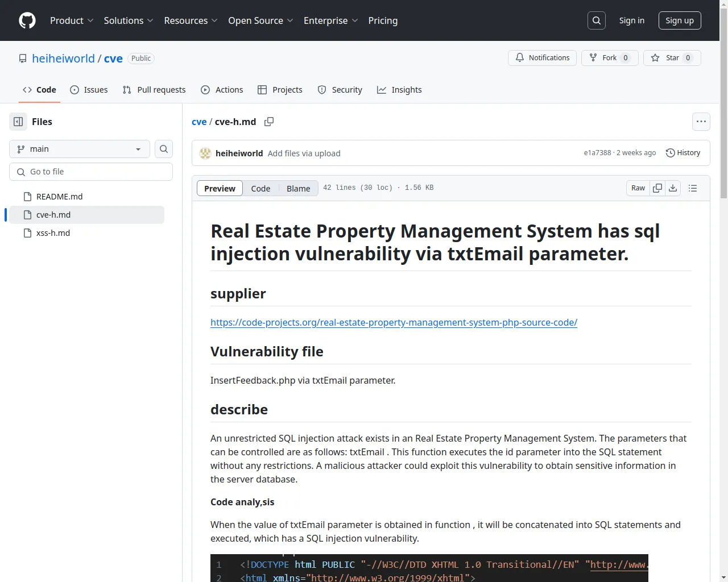The image size is (728, 582).
Task: Expand the Resources menu
Action: click(191, 20)
